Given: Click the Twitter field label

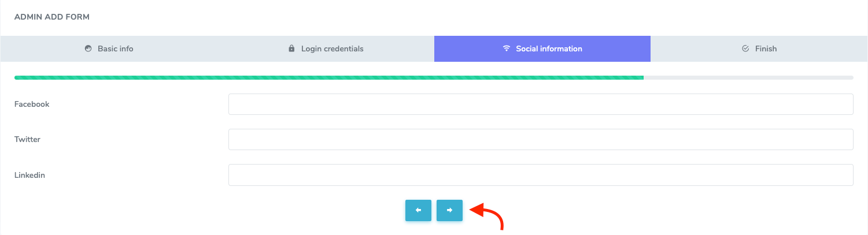Looking at the screenshot, I should [x=27, y=139].
